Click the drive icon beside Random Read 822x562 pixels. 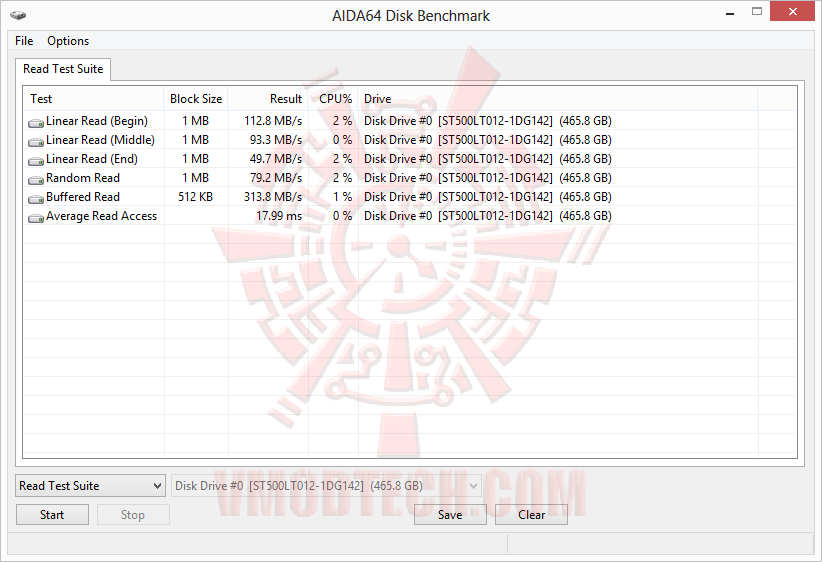36,180
